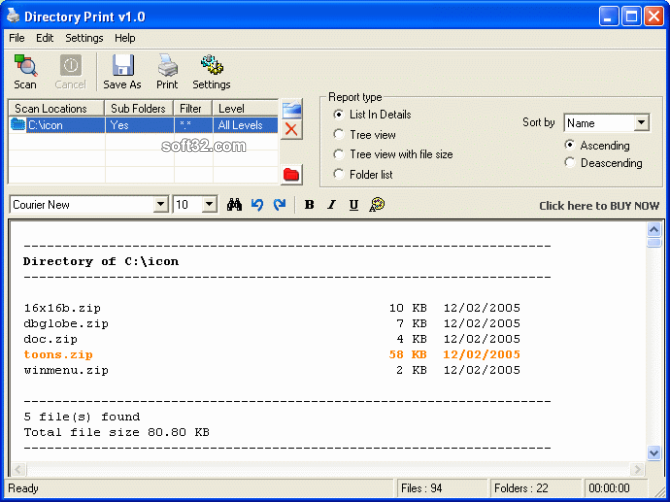
Task: Open the Courier New font dropdown
Action: (160, 205)
